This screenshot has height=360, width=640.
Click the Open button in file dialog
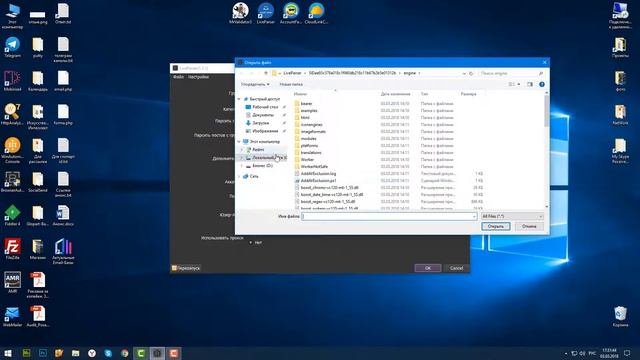click(496, 226)
